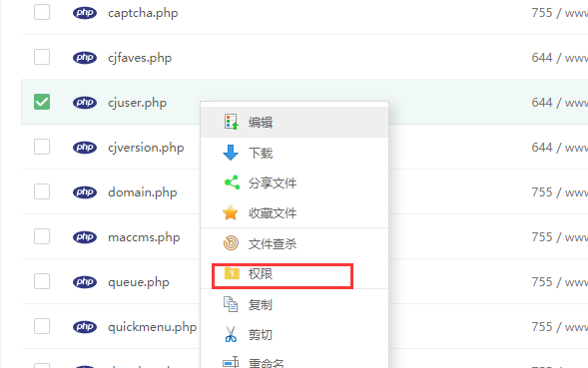Click the php icon beside captcha.php

click(x=85, y=13)
